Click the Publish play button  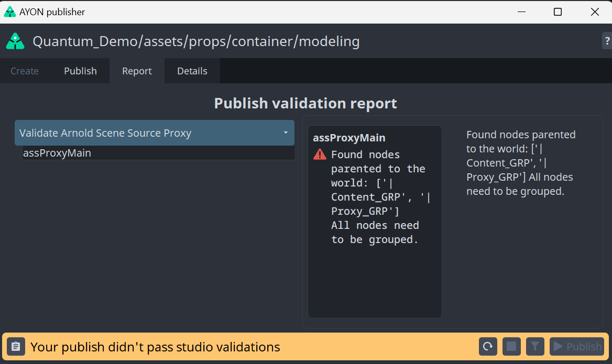tap(577, 346)
